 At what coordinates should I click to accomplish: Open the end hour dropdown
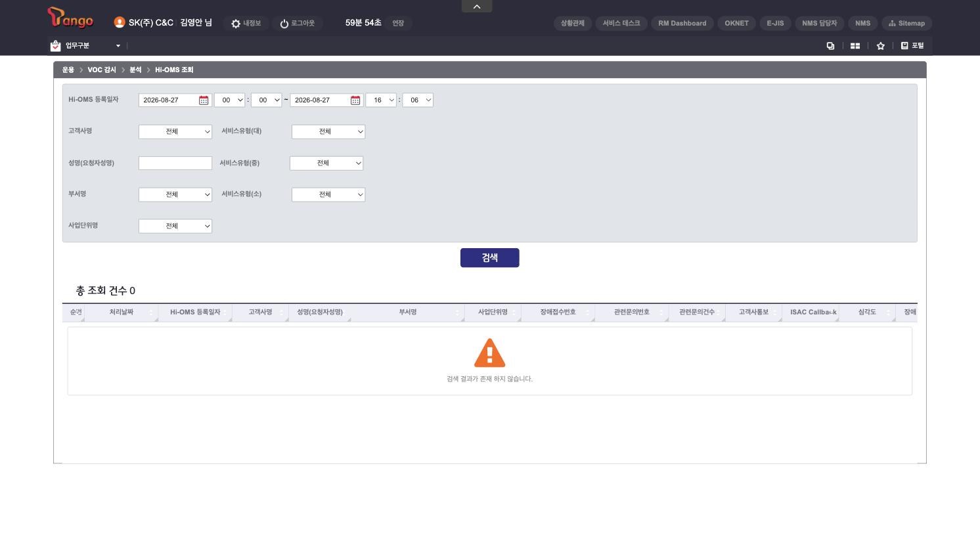point(381,100)
